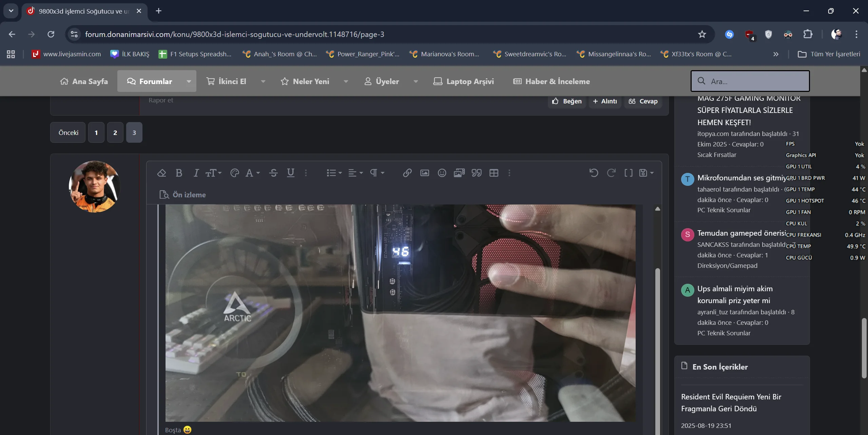Click the insert image icon

(x=424, y=173)
